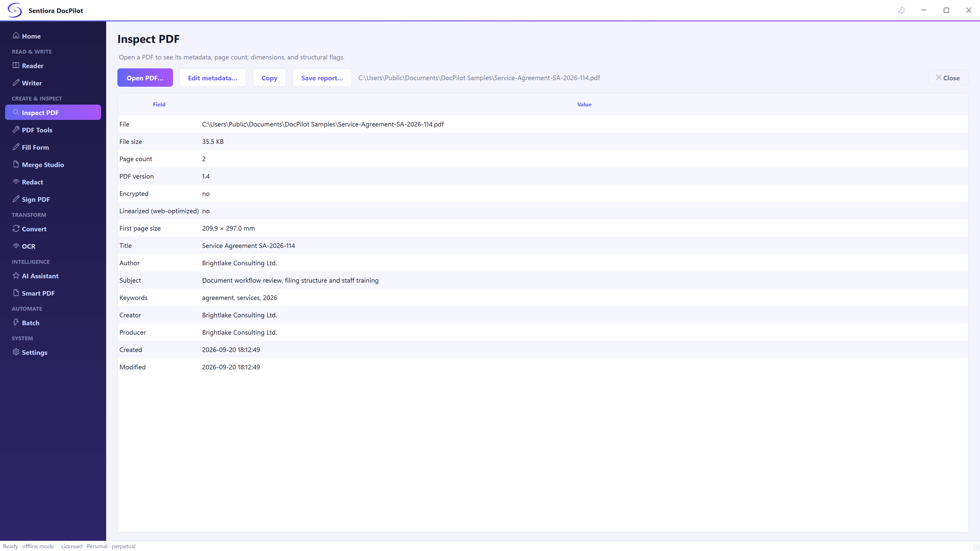The height and width of the screenshot is (551, 980).
Task: Click the Sentiora DocPilot swirl logo
Action: [15, 10]
